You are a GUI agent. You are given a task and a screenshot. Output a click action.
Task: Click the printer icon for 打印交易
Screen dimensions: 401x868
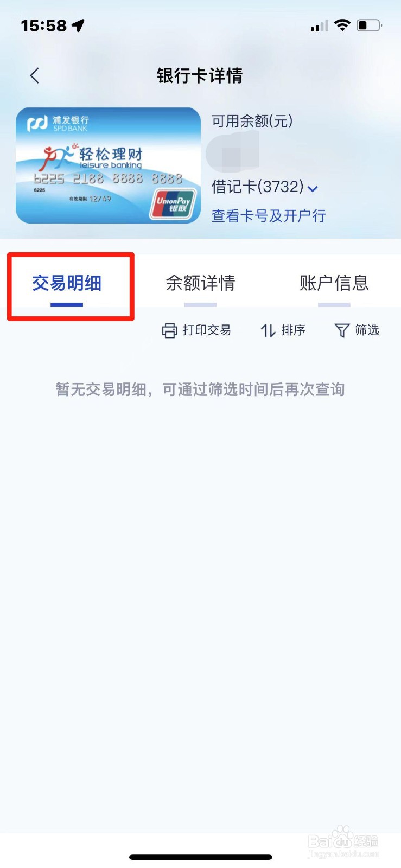click(x=170, y=330)
